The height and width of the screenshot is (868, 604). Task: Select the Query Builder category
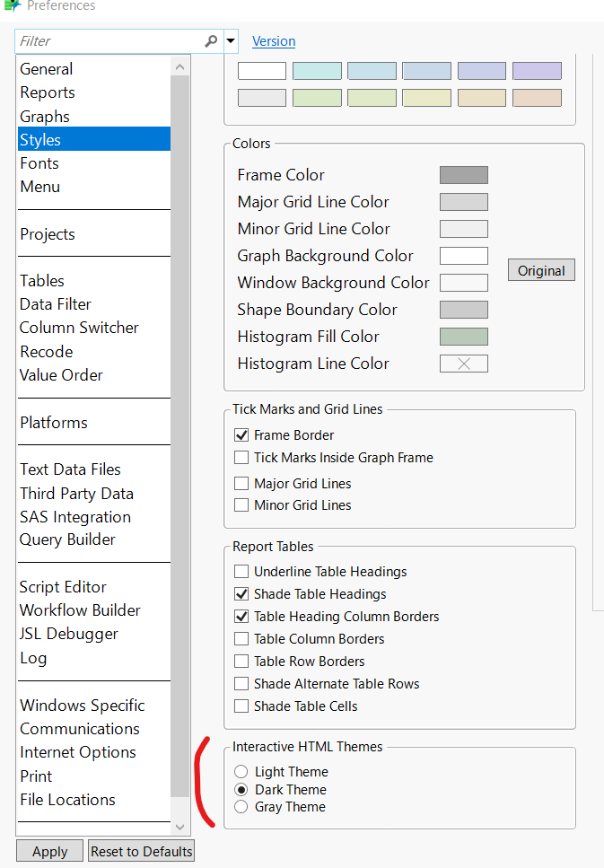tap(66, 539)
